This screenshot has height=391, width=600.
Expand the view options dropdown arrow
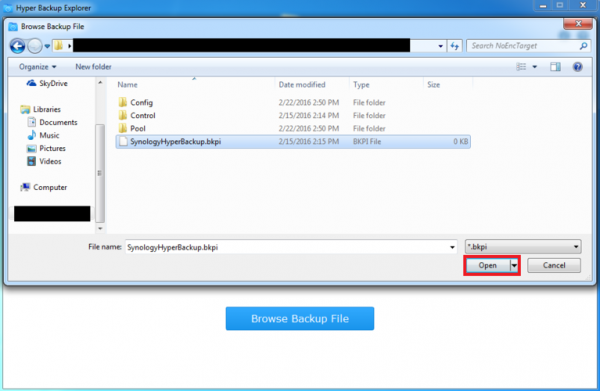[535, 67]
